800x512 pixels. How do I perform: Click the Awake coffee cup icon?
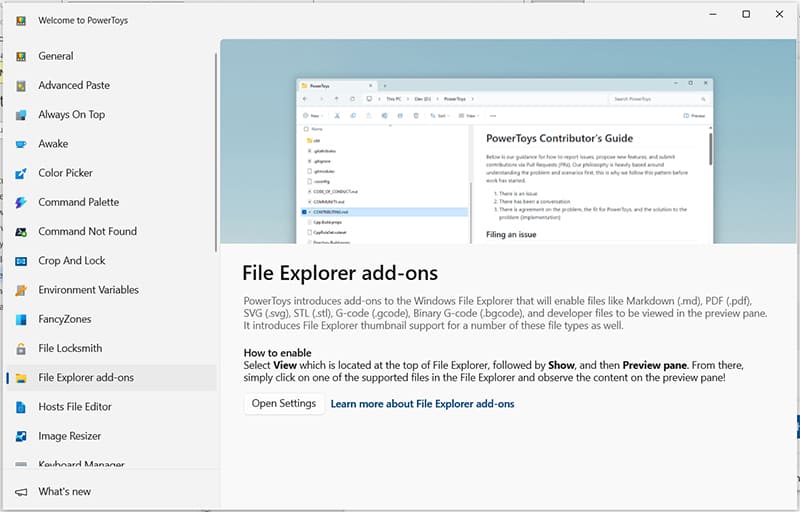point(21,144)
